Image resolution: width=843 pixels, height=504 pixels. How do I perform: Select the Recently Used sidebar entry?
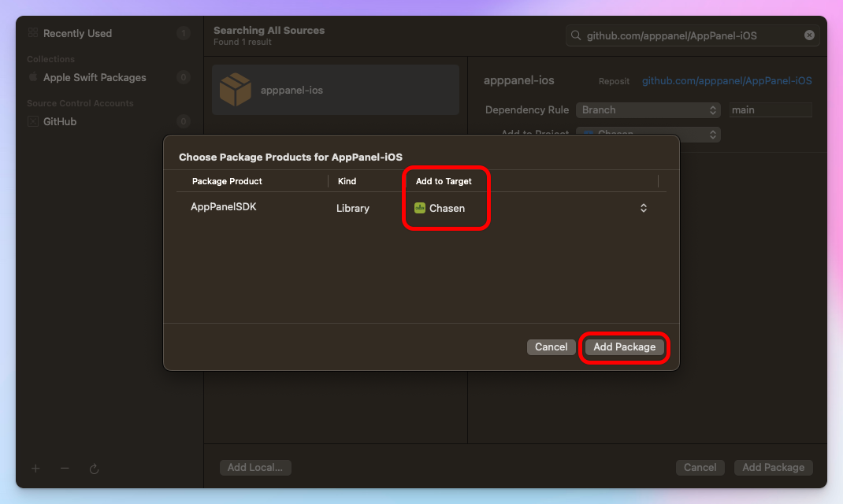pos(77,33)
